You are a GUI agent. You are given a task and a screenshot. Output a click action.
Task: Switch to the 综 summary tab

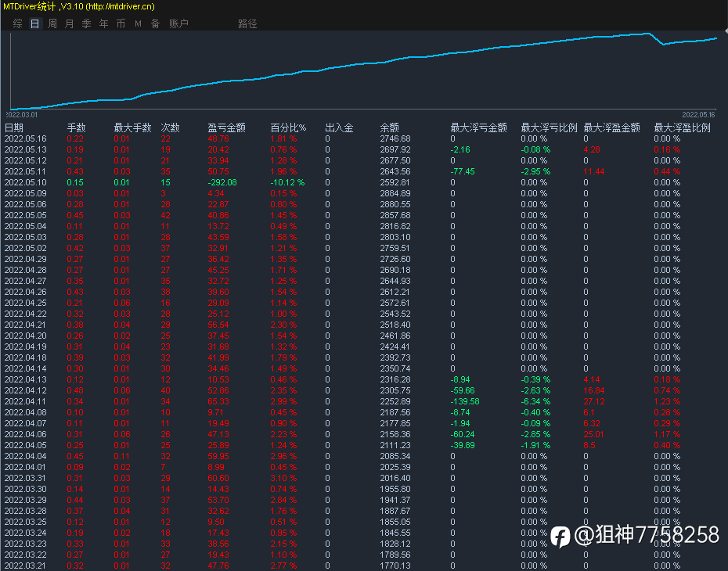[x=18, y=23]
